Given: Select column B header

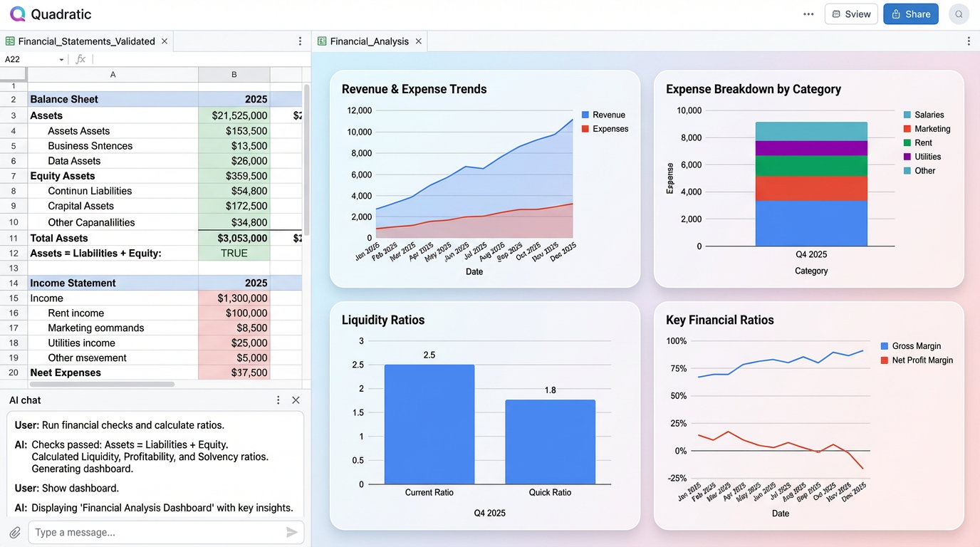Looking at the screenshot, I should pos(234,74).
